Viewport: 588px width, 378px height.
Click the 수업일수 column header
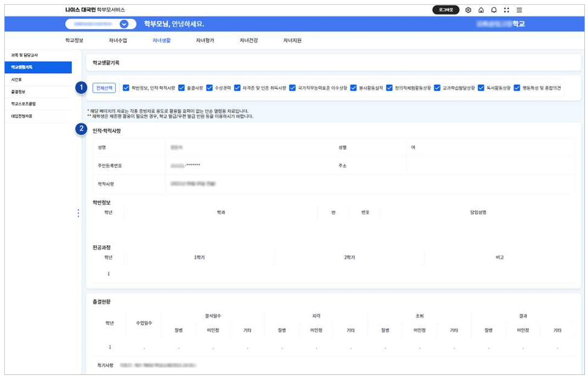pos(144,323)
